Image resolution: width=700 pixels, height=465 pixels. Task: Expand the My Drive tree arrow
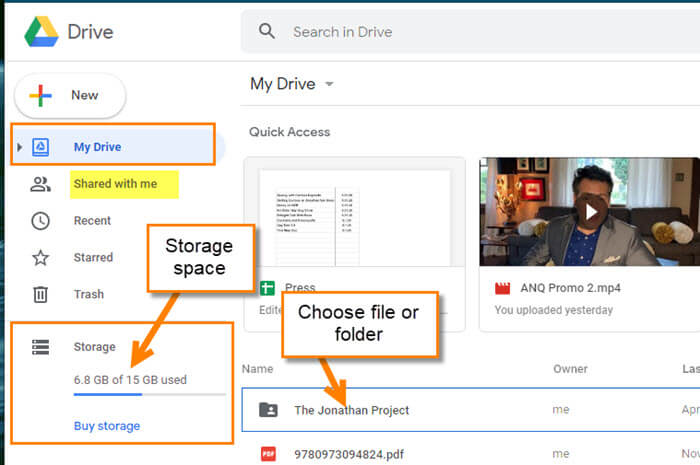pos(19,147)
